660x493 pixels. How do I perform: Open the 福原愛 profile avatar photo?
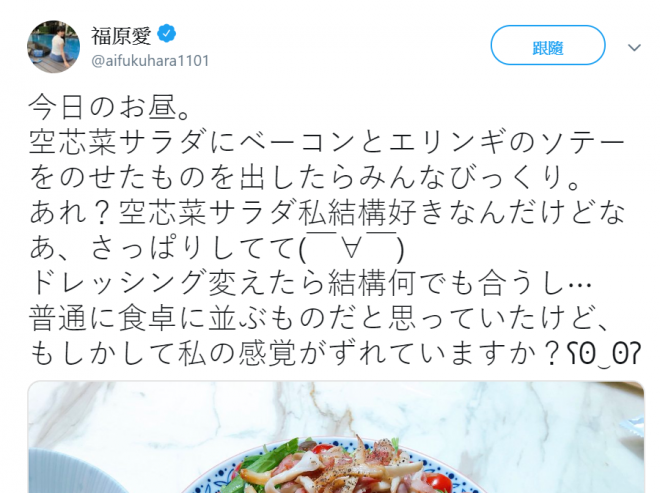click(x=53, y=46)
